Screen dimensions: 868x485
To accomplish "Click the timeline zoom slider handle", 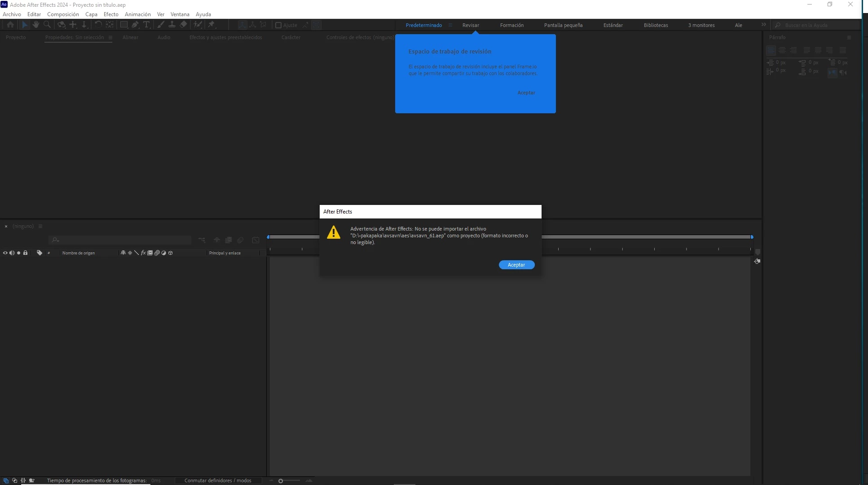I will point(281,481).
